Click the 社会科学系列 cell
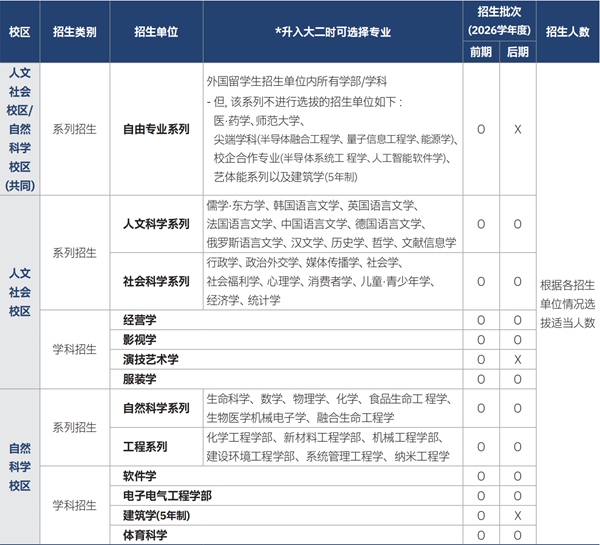The width and height of the screenshot is (600, 545). 156,281
